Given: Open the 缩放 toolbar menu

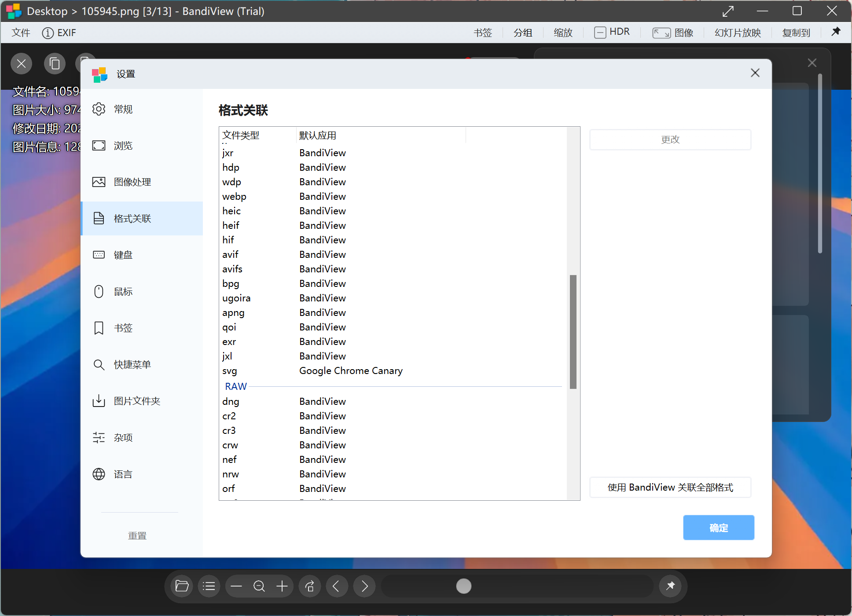Looking at the screenshot, I should [563, 33].
